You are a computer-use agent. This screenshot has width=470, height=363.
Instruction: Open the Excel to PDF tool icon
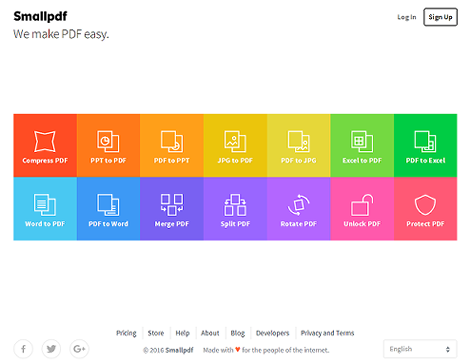pyautogui.click(x=362, y=141)
